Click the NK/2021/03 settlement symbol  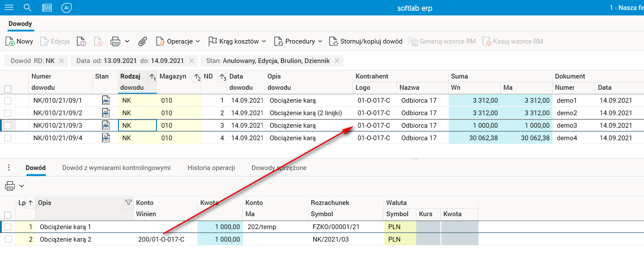[331, 239]
